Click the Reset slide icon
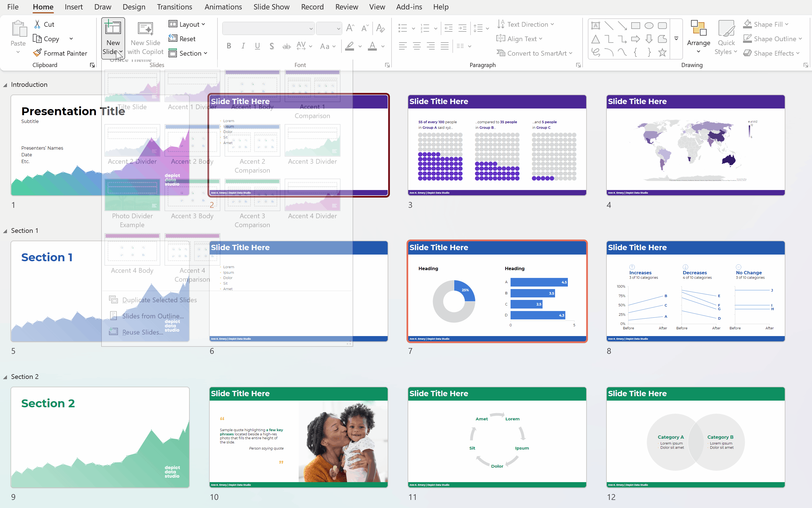812x508 pixels. point(173,39)
